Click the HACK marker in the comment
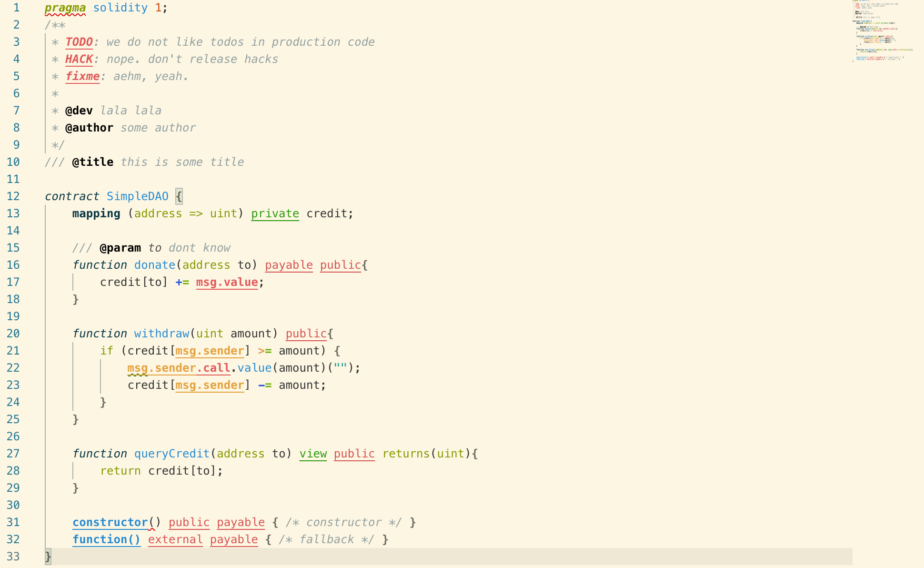This screenshot has width=924, height=568. click(79, 60)
